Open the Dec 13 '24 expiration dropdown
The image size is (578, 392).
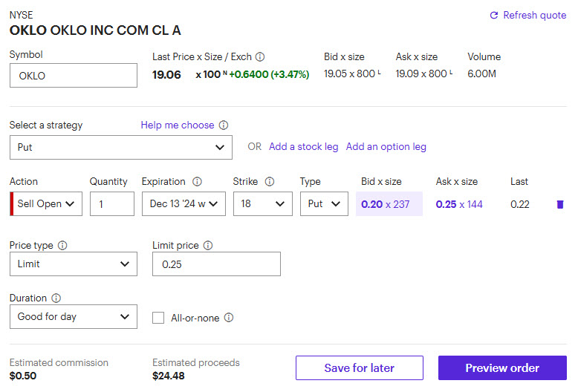[x=184, y=203]
